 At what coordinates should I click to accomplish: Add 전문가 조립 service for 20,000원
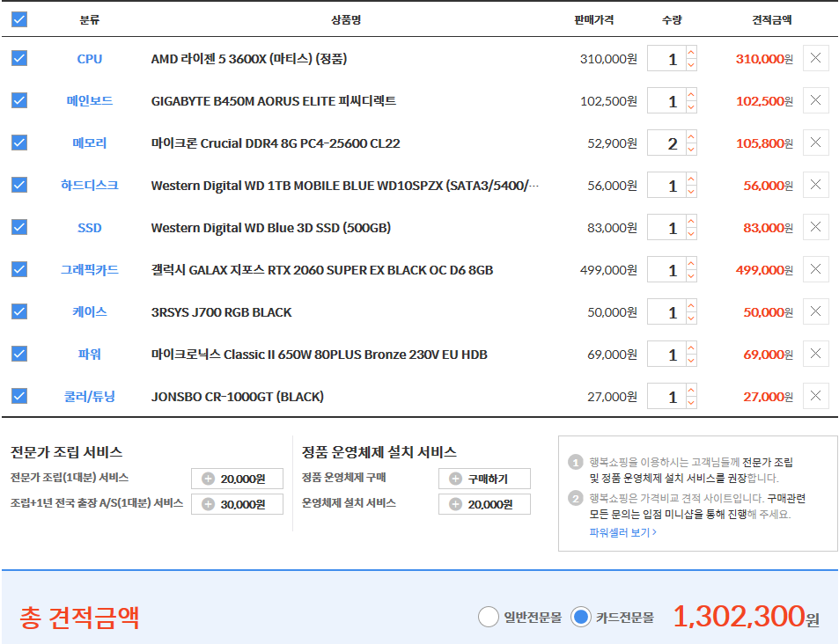coord(237,479)
